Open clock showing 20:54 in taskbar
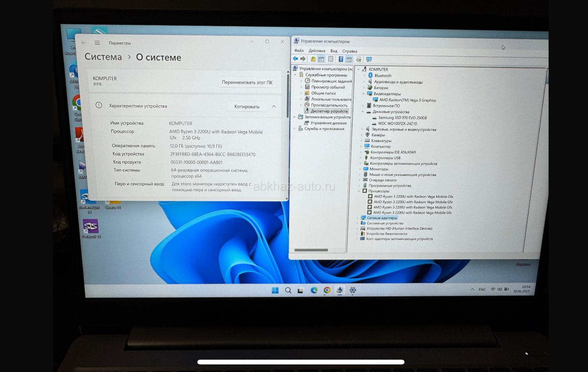588x372 pixels. (x=522, y=289)
